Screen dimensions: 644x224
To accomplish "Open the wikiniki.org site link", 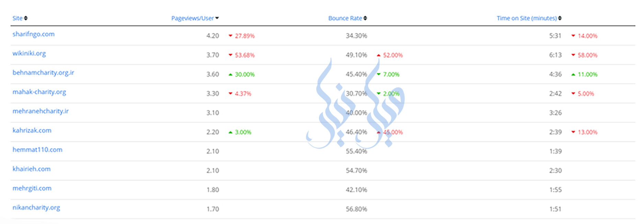I will pos(29,53).
